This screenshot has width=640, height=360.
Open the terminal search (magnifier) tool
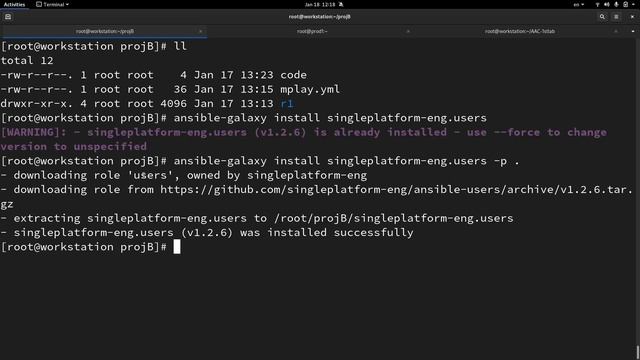(x=602, y=17)
